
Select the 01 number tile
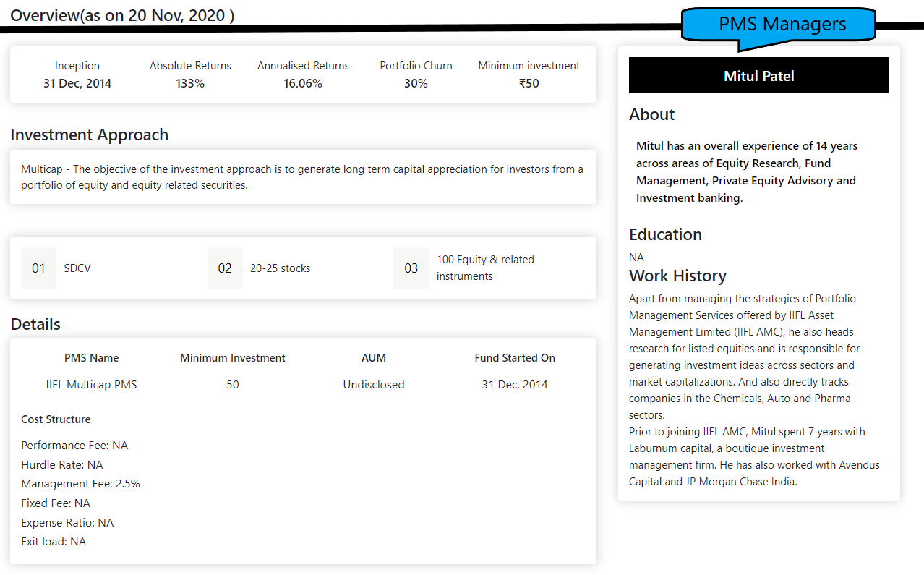[x=38, y=268]
